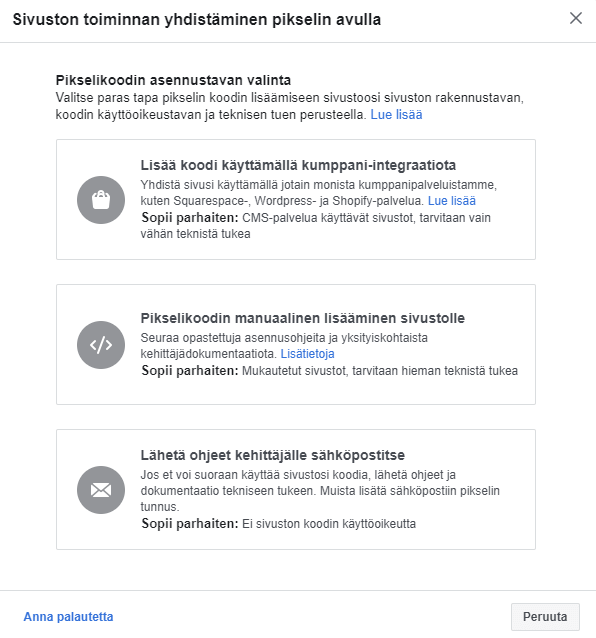Click the 'Peruuta' button
The image size is (596, 638).
click(545, 616)
